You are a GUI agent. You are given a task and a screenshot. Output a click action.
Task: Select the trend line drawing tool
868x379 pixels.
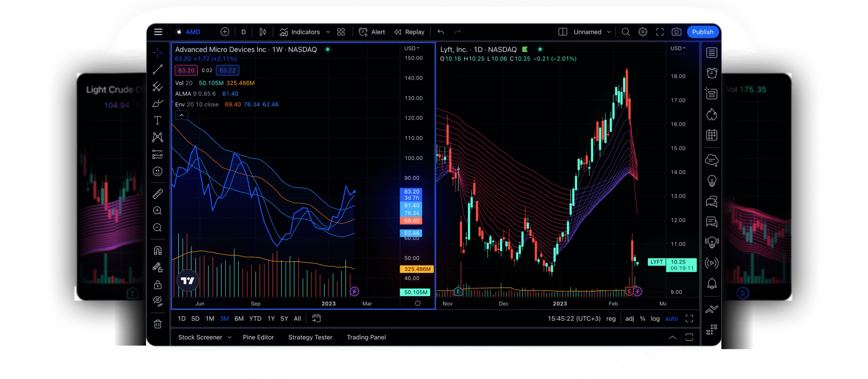tap(158, 69)
